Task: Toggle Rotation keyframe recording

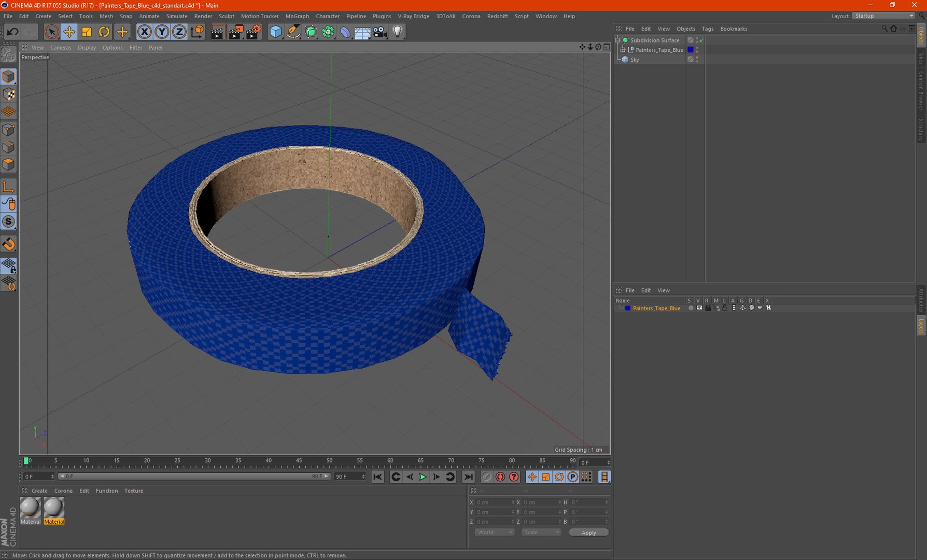Action: (x=559, y=477)
